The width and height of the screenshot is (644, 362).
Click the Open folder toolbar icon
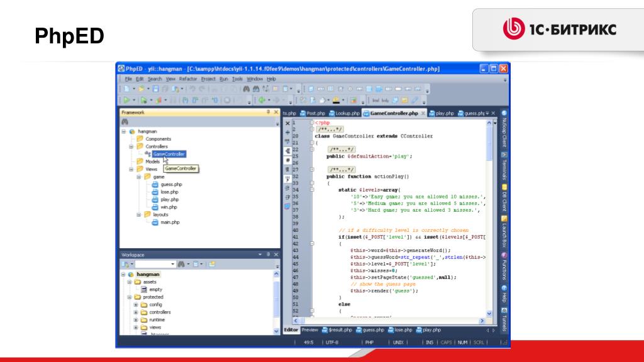click(x=142, y=89)
